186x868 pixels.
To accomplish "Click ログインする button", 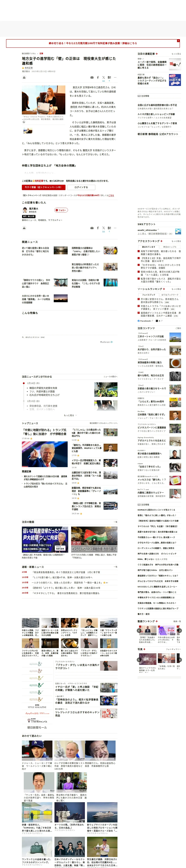I will point(81,187).
